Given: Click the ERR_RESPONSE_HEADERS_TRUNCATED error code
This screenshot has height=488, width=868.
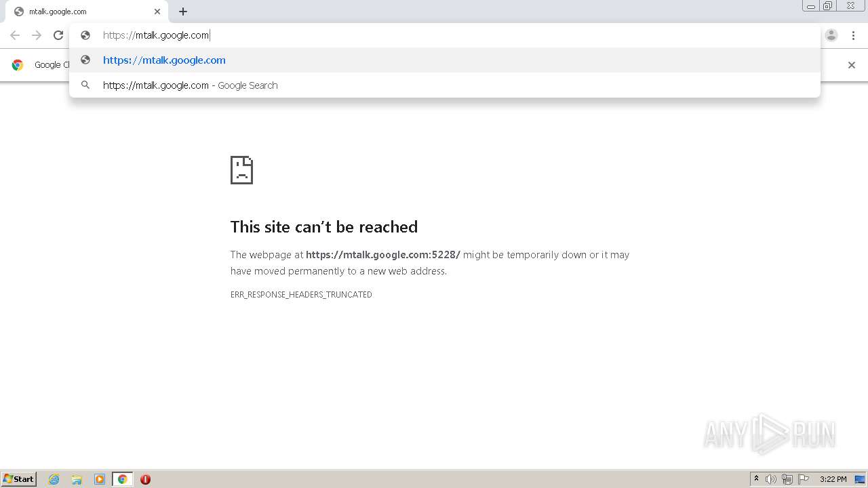Looking at the screenshot, I should 301,295.
